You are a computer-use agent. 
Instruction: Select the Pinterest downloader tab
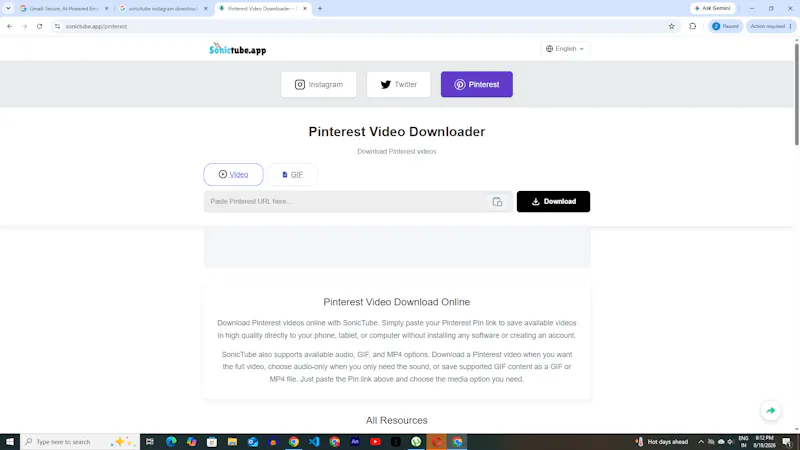[x=477, y=84]
